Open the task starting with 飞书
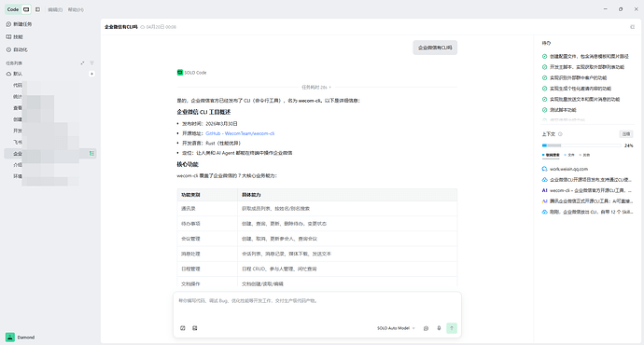Image resolution: width=644 pixels, height=345 pixels. tap(50, 143)
